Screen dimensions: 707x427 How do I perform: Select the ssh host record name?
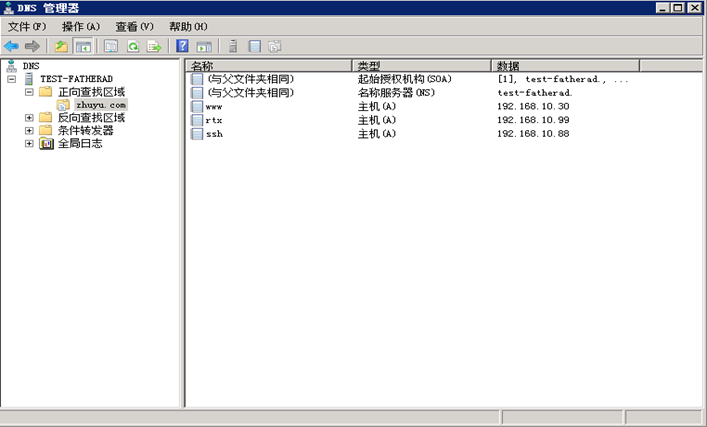pos(214,134)
